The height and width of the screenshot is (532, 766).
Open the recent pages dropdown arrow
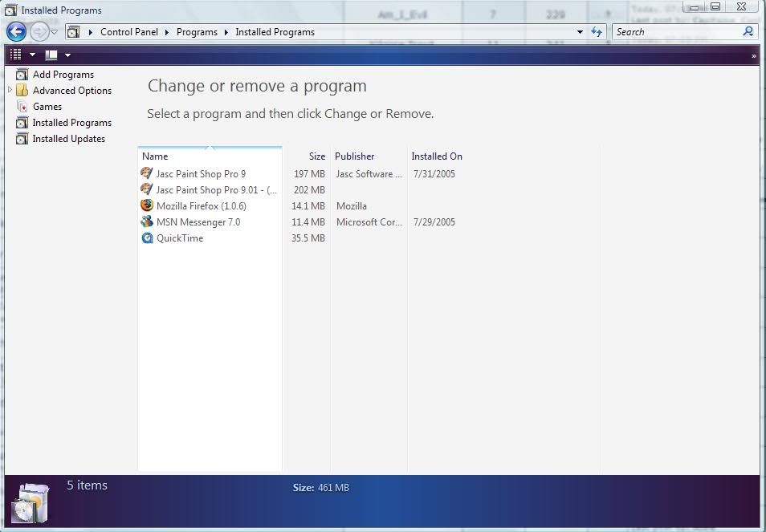click(x=55, y=32)
